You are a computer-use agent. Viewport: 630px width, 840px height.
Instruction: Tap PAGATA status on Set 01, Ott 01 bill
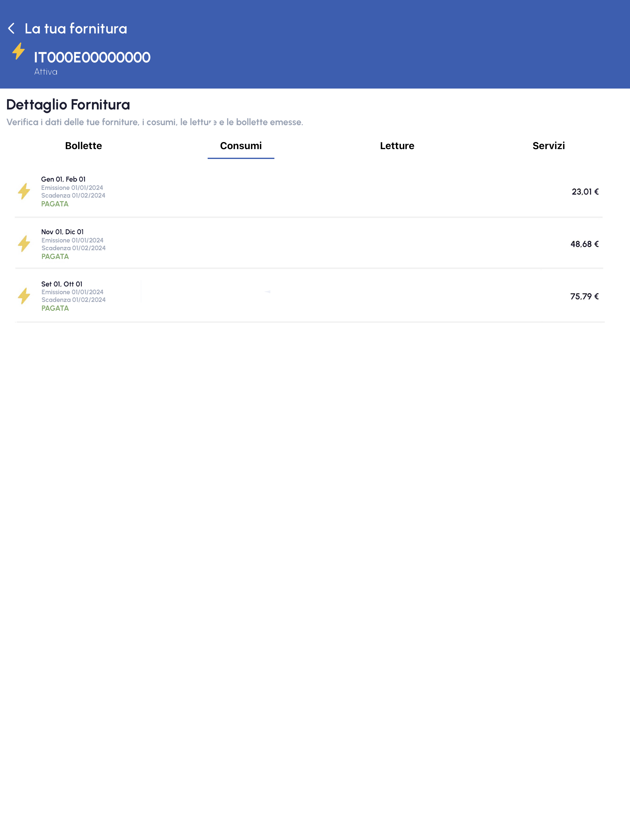55,308
